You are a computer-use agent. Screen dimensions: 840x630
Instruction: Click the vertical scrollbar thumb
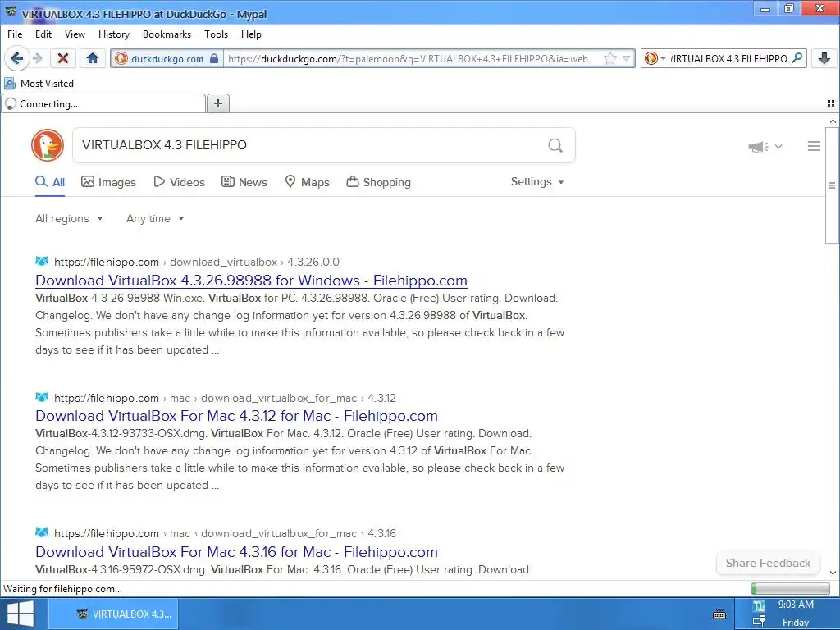(832, 185)
